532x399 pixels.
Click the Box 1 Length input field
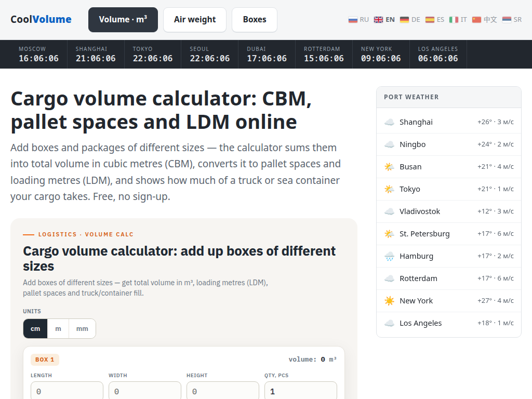[x=67, y=391]
